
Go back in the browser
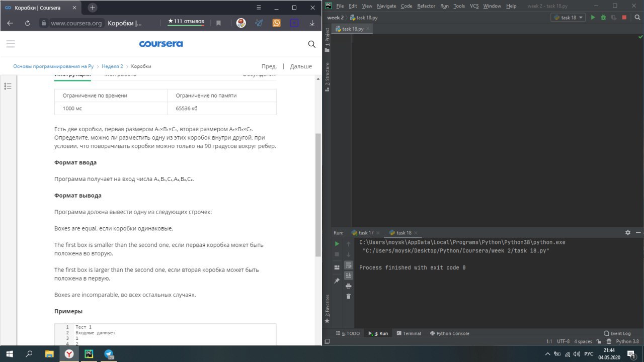pos(10,23)
